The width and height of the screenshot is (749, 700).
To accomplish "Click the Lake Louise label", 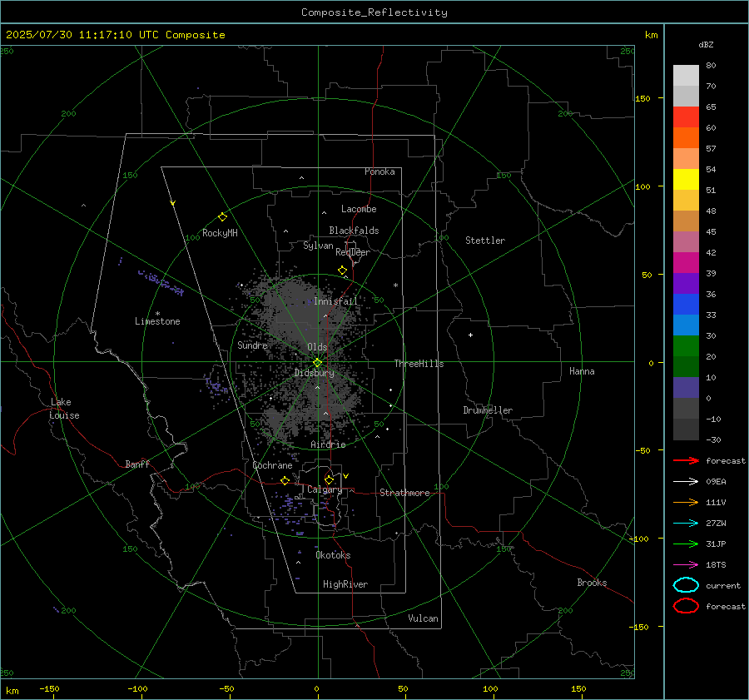I will tap(64, 409).
